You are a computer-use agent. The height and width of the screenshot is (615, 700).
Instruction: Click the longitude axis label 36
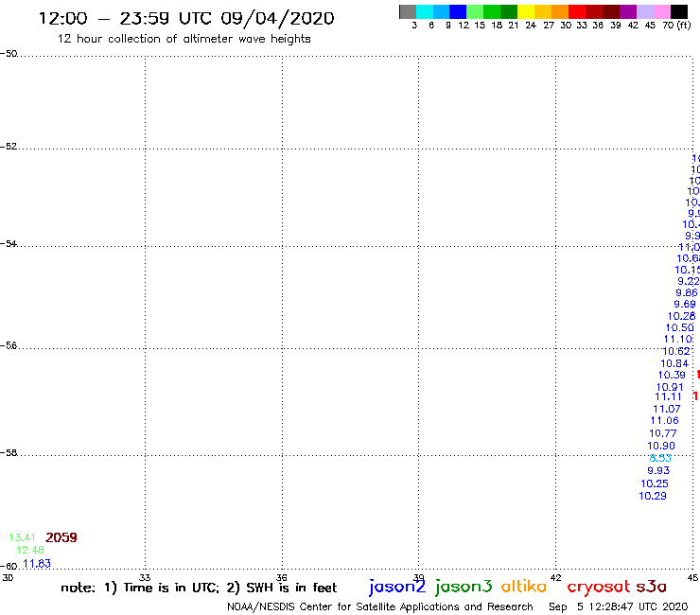pyautogui.click(x=282, y=577)
